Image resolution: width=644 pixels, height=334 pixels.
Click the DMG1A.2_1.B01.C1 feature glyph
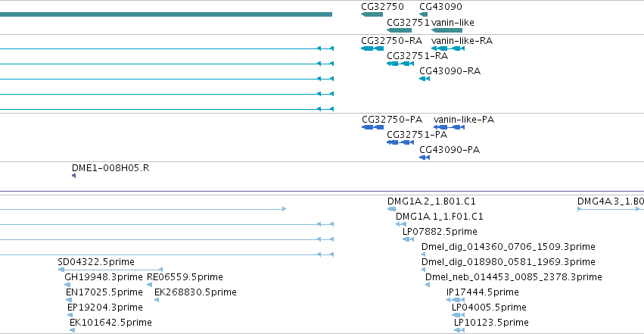click(x=392, y=209)
